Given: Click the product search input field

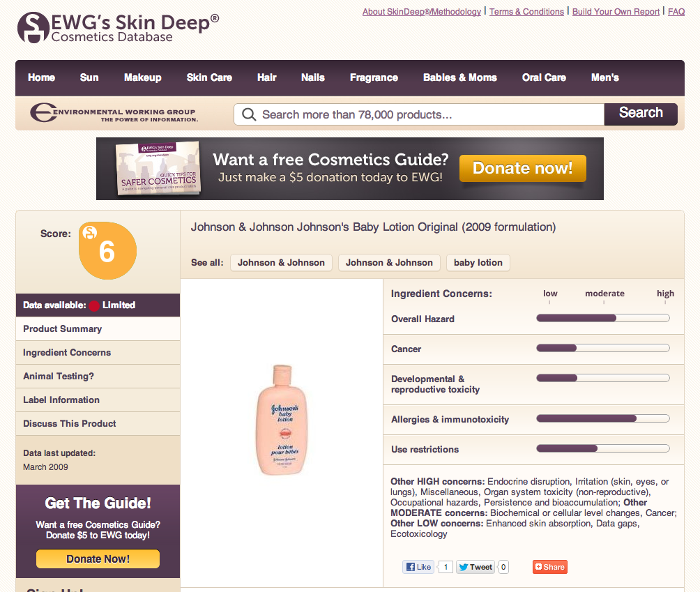Looking at the screenshot, I should point(419,114).
